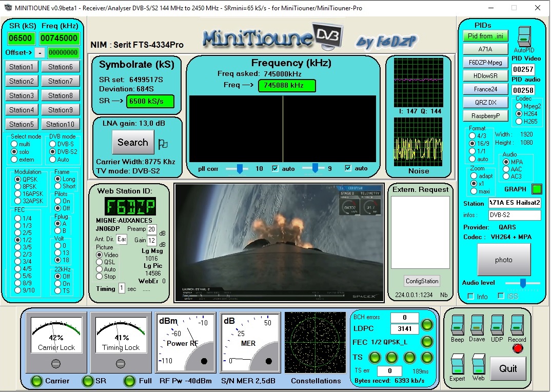
Task: Open ConfigStation
Action: point(422,281)
